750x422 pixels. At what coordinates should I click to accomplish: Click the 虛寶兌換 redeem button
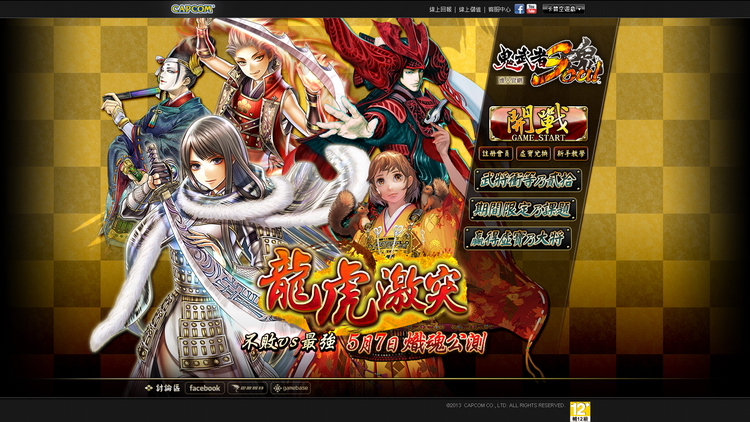coord(531,154)
